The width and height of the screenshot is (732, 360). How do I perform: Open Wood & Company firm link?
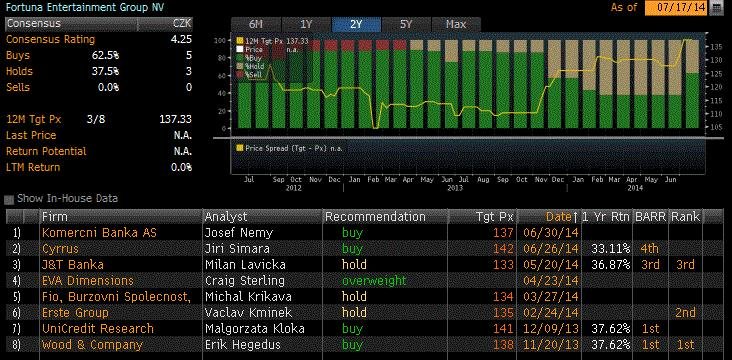click(x=92, y=345)
